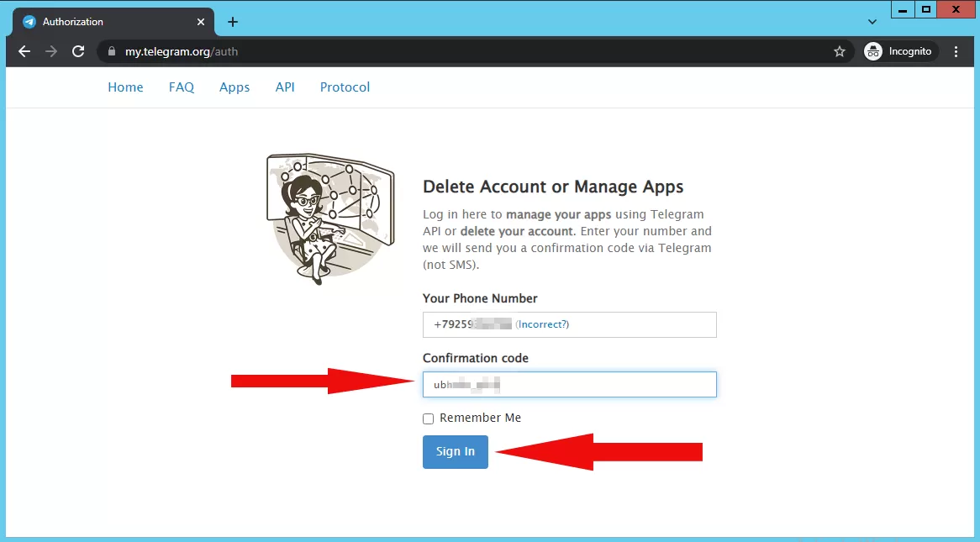This screenshot has width=980, height=542.
Task: Expand the tab search chevron
Action: (x=872, y=21)
